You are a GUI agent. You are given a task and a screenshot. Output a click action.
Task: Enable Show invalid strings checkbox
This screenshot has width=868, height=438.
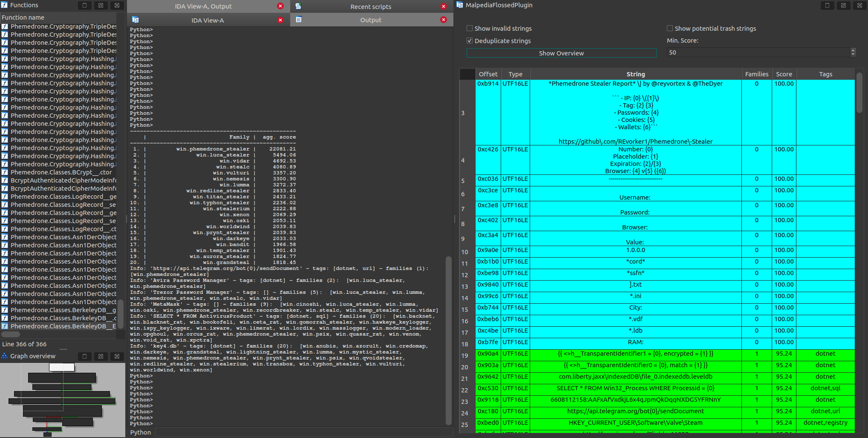coord(470,28)
